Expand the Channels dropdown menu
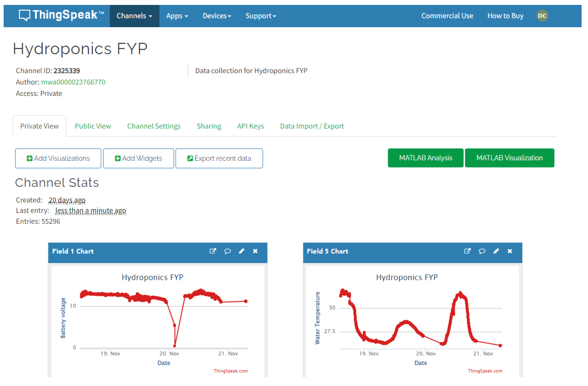The image size is (588, 386). click(x=134, y=16)
